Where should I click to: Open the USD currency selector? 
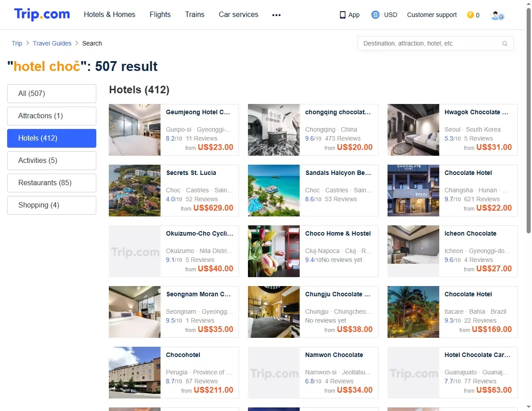click(391, 15)
